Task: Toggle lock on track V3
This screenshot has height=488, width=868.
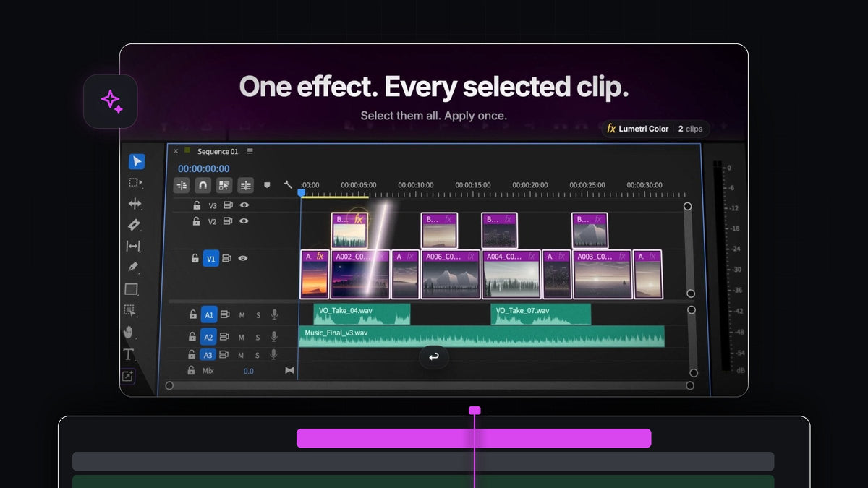Action: (197, 205)
